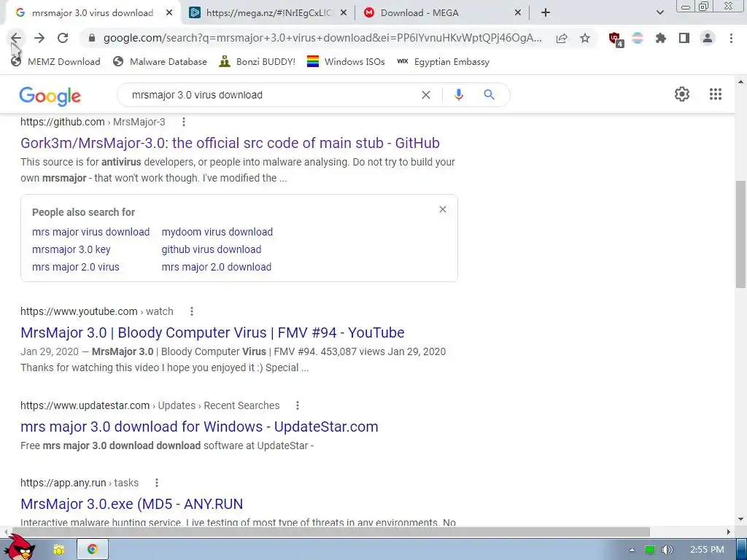
Task: Open the Malware Database bookmark
Action: (x=160, y=61)
